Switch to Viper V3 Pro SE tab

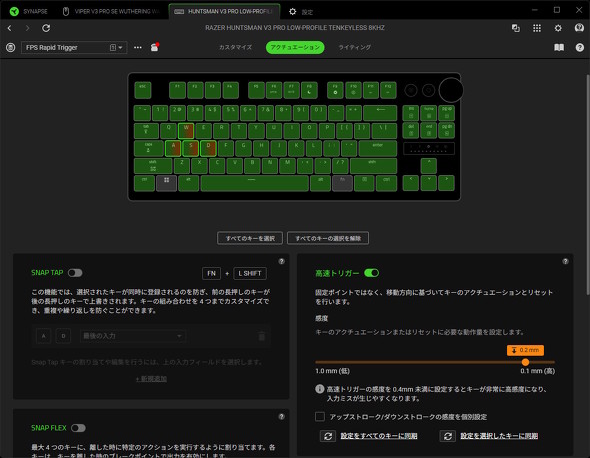pos(111,11)
